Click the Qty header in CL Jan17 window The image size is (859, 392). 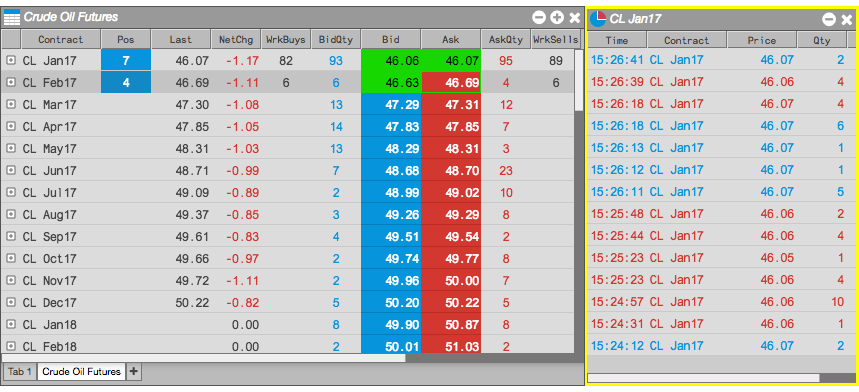click(821, 40)
